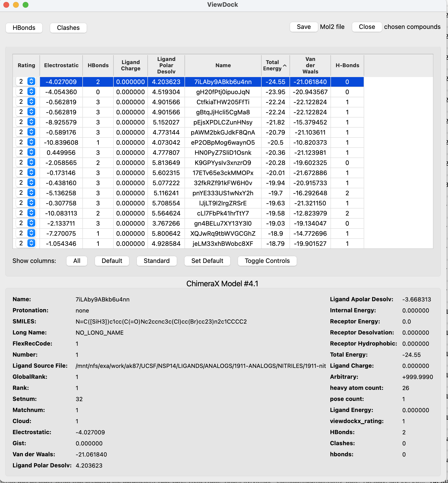Change rating for pEjsXPDLCZunHNsy row
448x483 pixels.
[31, 122]
